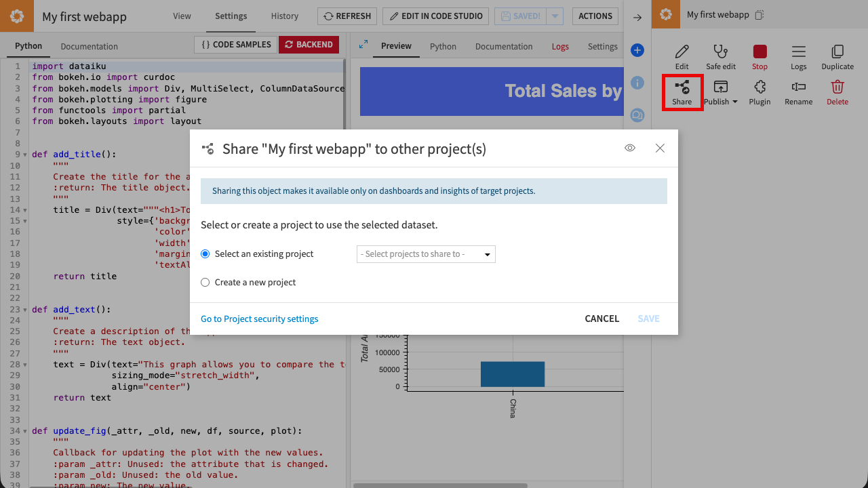Image resolution: width=868 pixels, height=488 pixels.
Task: Click 'My first webapp' title in top bar
Action: 84,16
